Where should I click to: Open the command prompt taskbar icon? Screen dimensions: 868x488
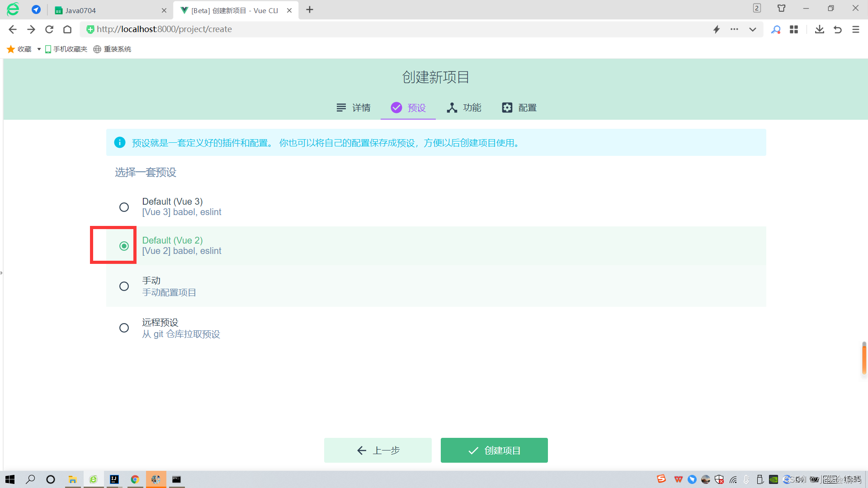176,479
